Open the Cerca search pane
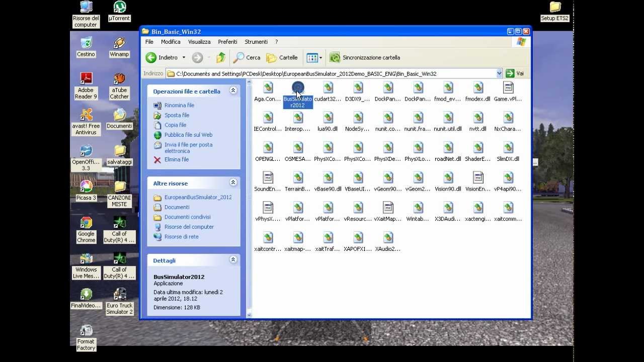644x362 pixels. click(247, 58)
